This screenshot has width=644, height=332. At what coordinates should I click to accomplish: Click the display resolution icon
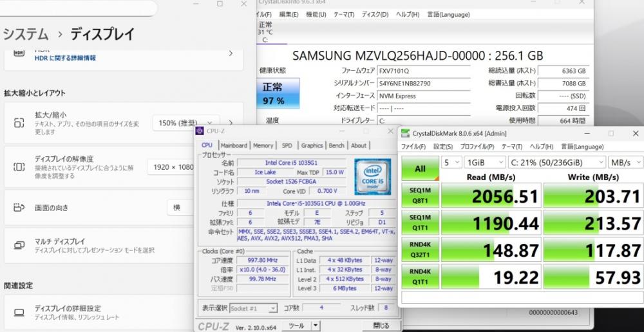19,167
